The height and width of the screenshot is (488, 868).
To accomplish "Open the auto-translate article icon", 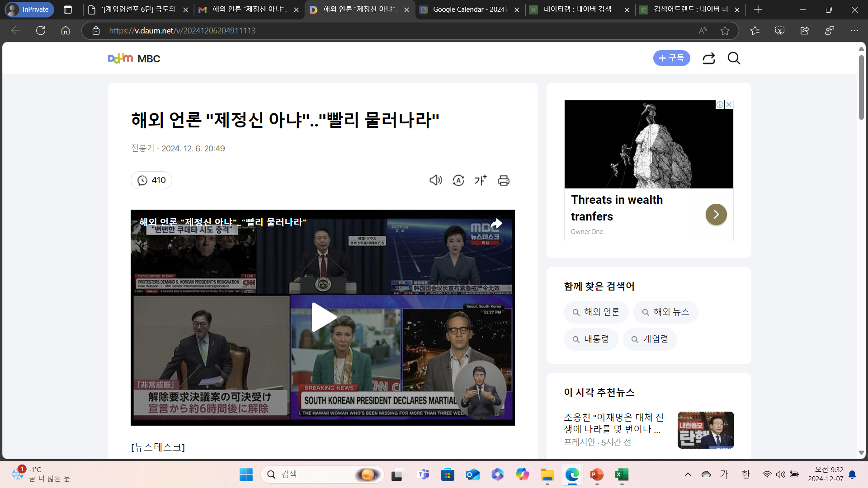I will 458,180.
